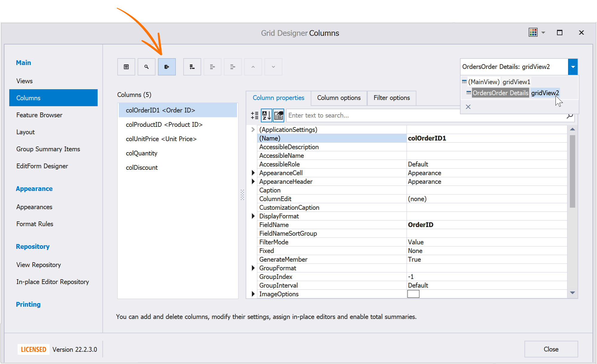Click the field list toolbar icon
597x364 pixels.
(x=126, y=67)
